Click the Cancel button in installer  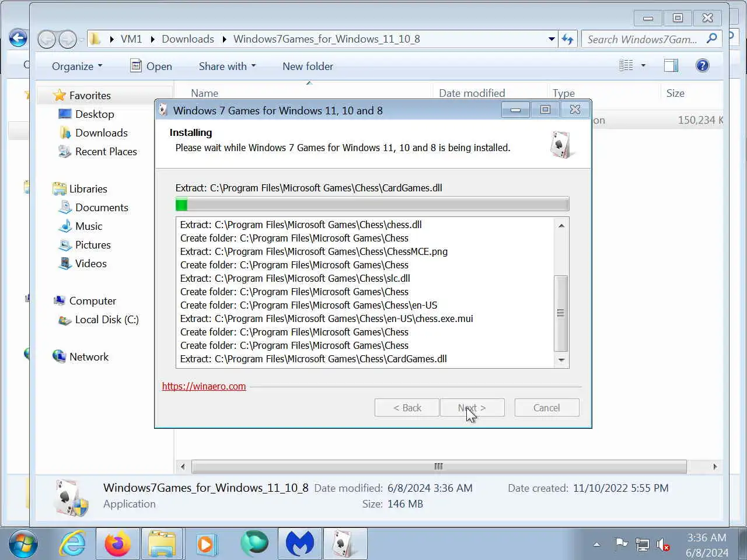547,408
